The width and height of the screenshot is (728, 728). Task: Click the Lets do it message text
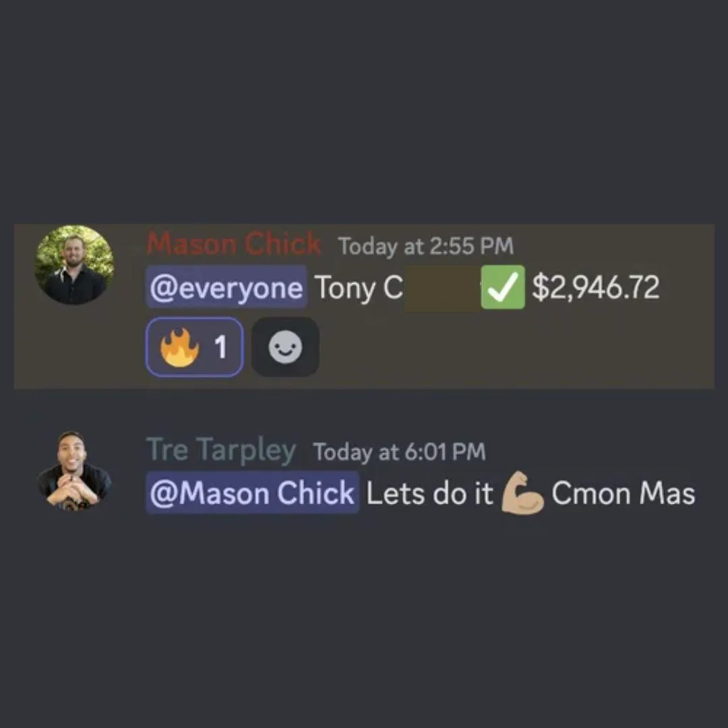coord(429,493)
